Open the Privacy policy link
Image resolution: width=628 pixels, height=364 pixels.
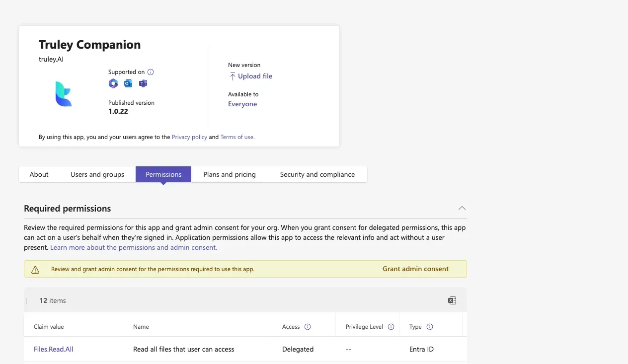click(x=189, y=137)
